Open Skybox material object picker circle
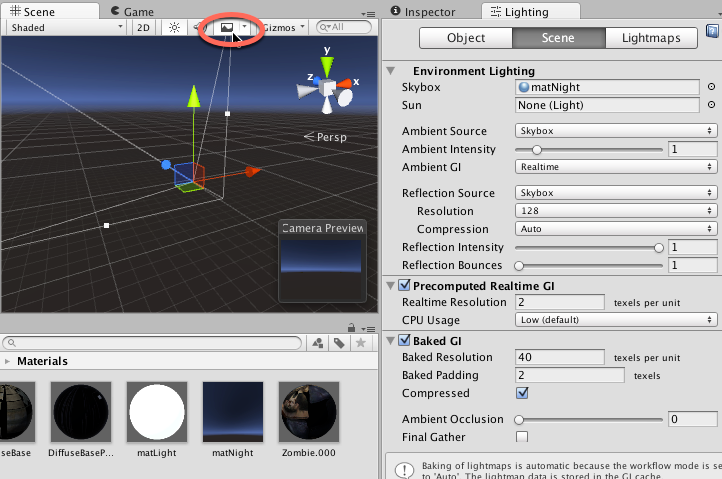 [x=711, y=88]
